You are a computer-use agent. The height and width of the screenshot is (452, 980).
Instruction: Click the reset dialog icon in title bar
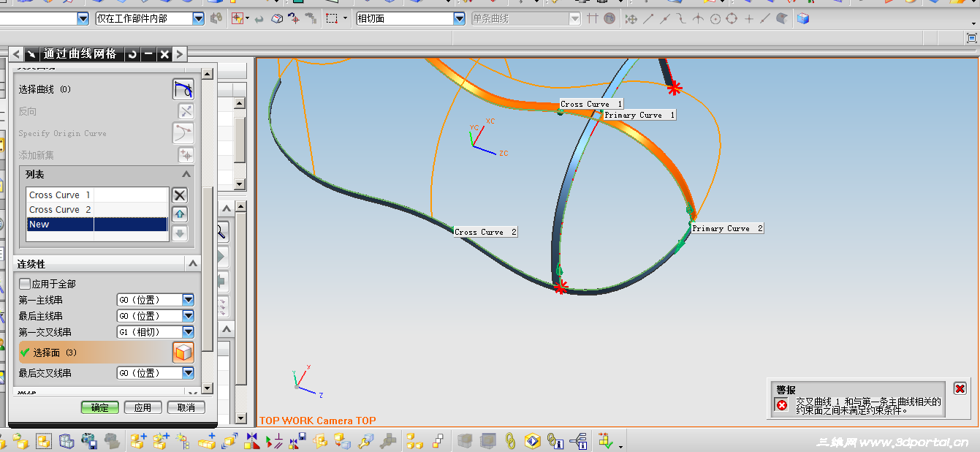point(132,54)
